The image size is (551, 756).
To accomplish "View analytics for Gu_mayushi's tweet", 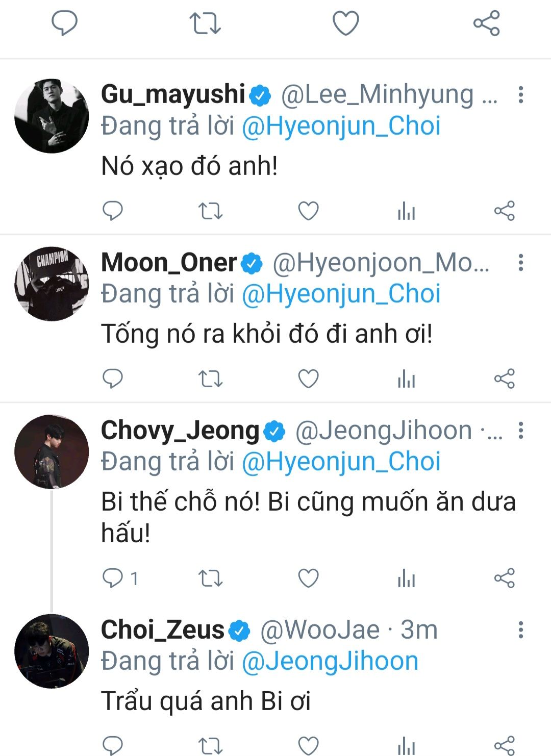I will coord(406,211).
